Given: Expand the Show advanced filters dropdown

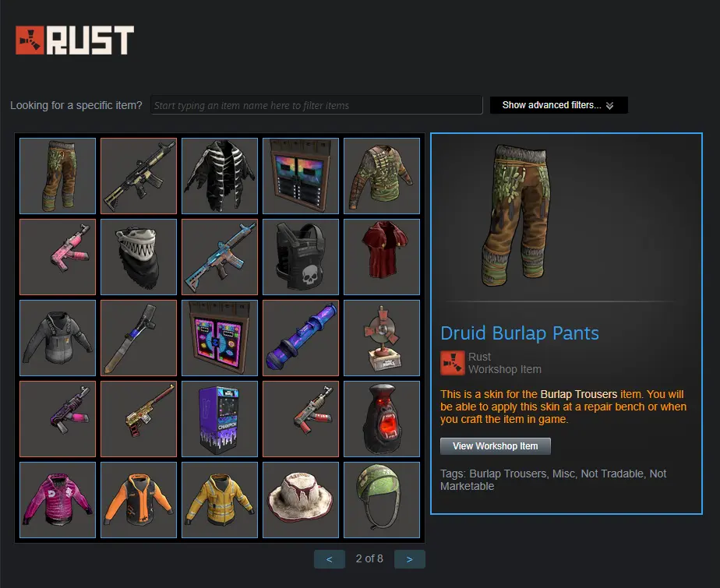Looking at the screenshot, I should pos(559,105).
